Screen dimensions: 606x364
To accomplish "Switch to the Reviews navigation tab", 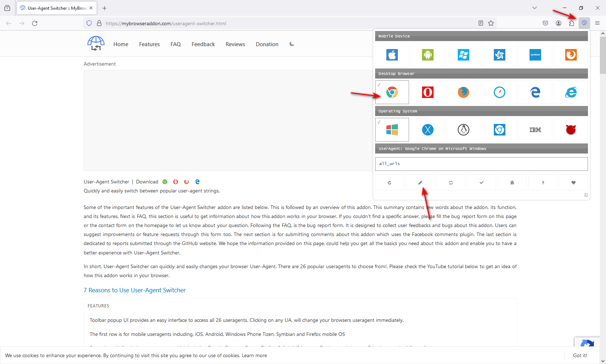I will (235, 44).
